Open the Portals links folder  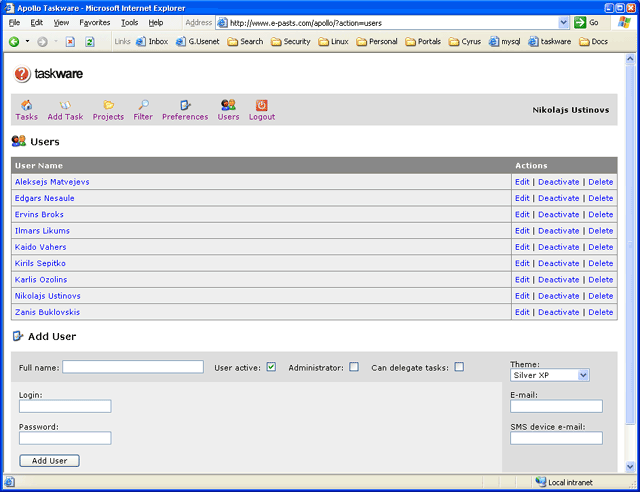[423, 42]
